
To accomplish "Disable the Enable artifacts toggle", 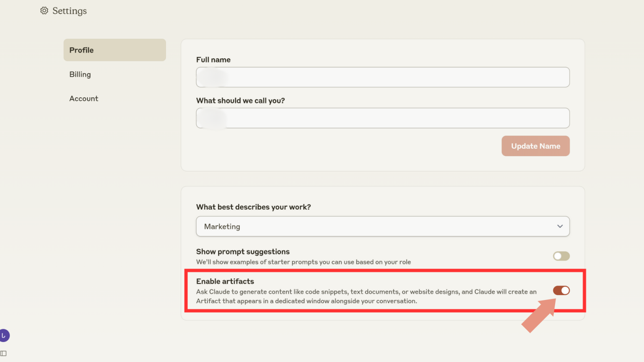I will tap(561, 290).
